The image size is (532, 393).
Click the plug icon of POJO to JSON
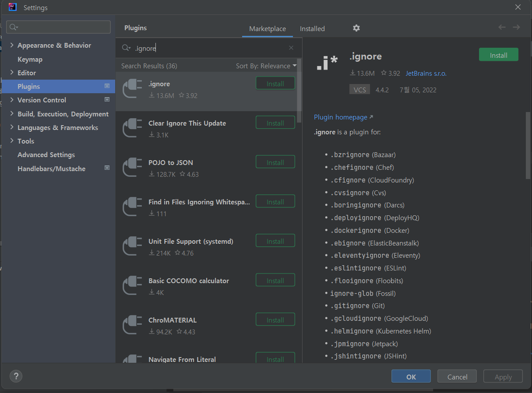coord(132,167)
